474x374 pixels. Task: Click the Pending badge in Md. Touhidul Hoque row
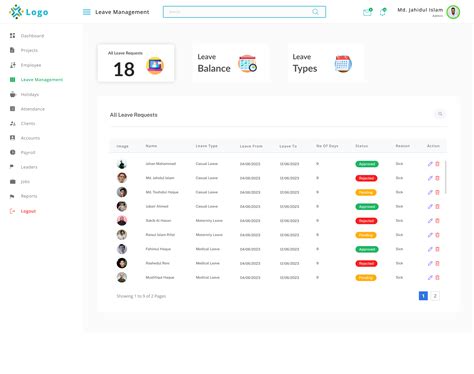click(366, 192)
